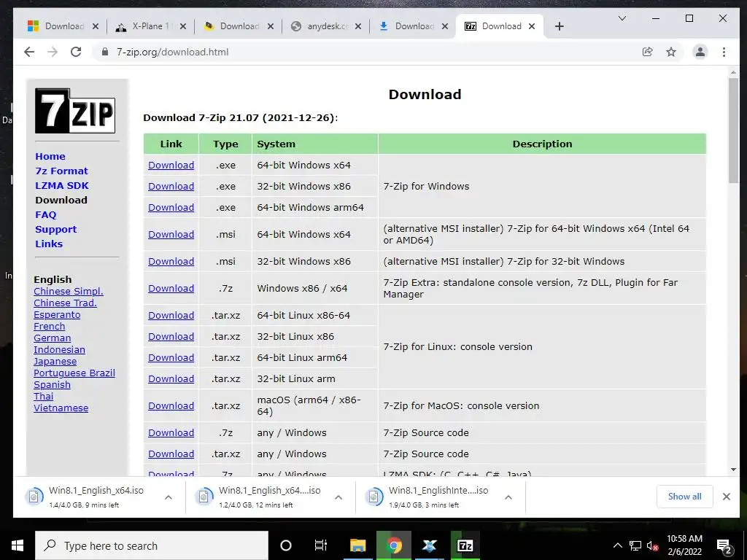
Task: Click the 7-ZIP logo image
Action: [75, 111]
